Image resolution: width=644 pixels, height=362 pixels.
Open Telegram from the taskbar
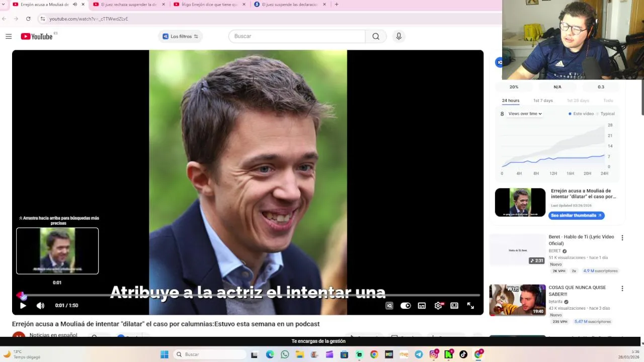pos(419,354)
